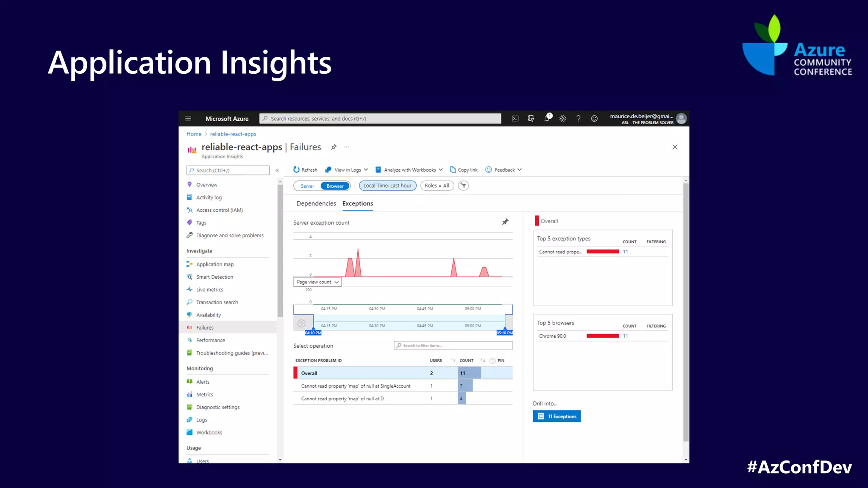Click the user account avatar
The height and width of the screenshot is (488, 868).
(x=681, y=119)
